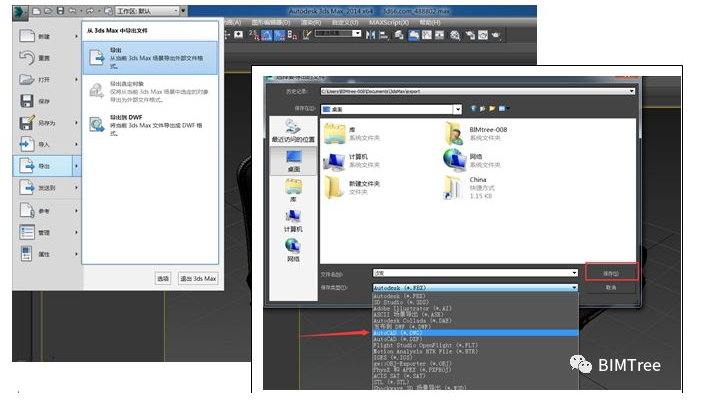Image resolution: width=702 pixels, height=401 pixels.
Task: Click the Redo arrow in title bar
Action: pyautogui.click(x=90, y=11)
